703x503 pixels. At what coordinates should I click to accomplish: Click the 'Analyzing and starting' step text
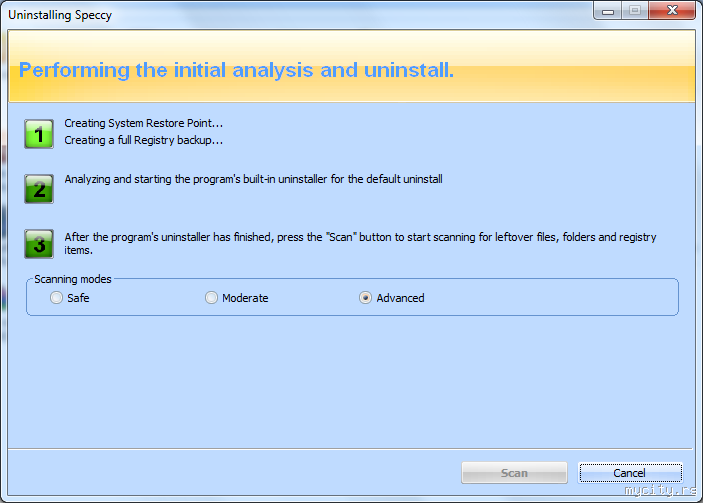(x=253, y=179)
